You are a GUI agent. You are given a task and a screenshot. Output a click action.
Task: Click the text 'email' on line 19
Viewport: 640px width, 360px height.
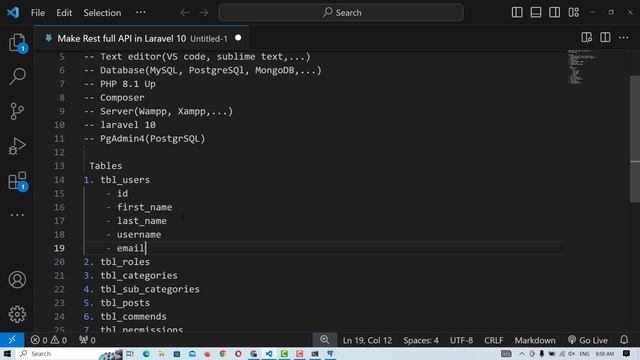click(131, 248)
